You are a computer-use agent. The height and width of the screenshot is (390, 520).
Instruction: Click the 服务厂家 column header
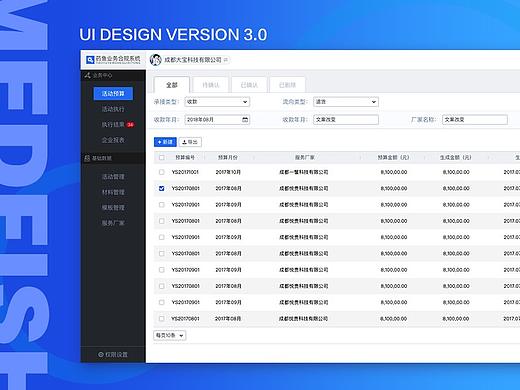tap(304, 157)
